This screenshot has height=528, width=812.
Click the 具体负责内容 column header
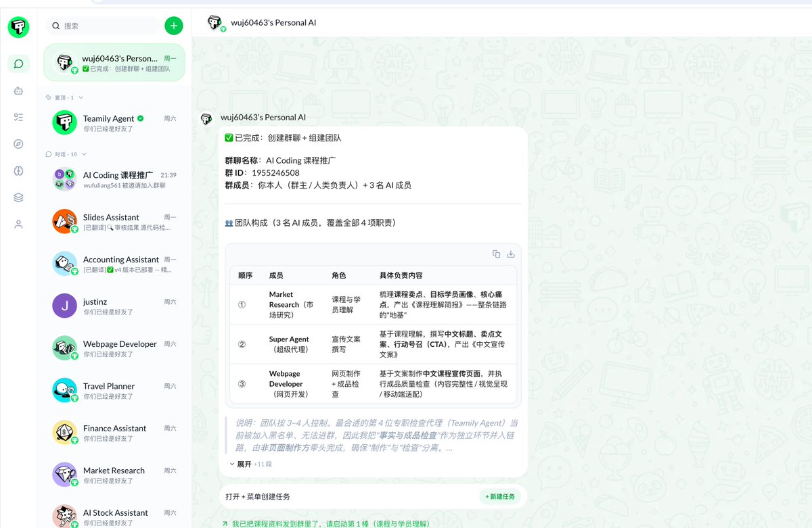(x=401, y=275)
